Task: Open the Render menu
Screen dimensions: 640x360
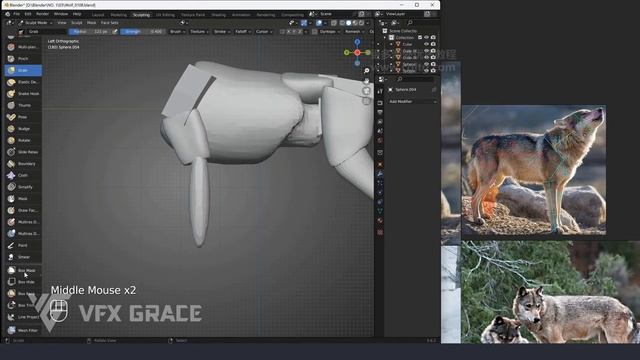Action: [42, 14]
